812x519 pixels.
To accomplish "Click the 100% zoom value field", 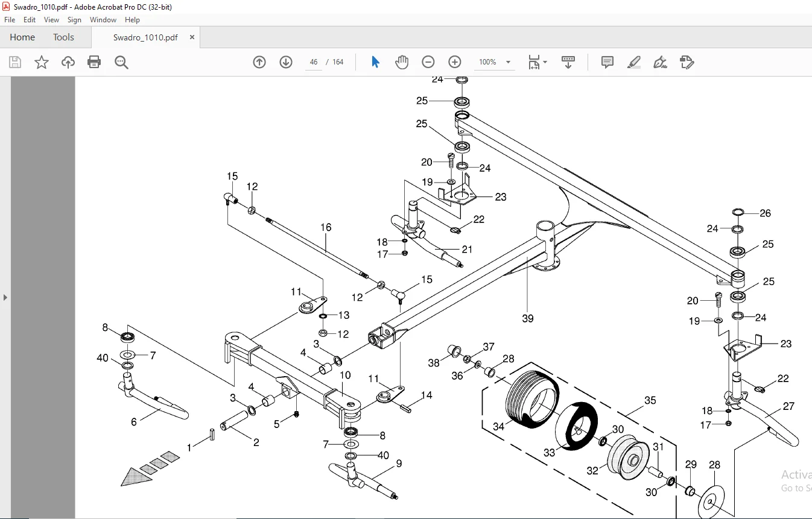I will tap(487, 62).
